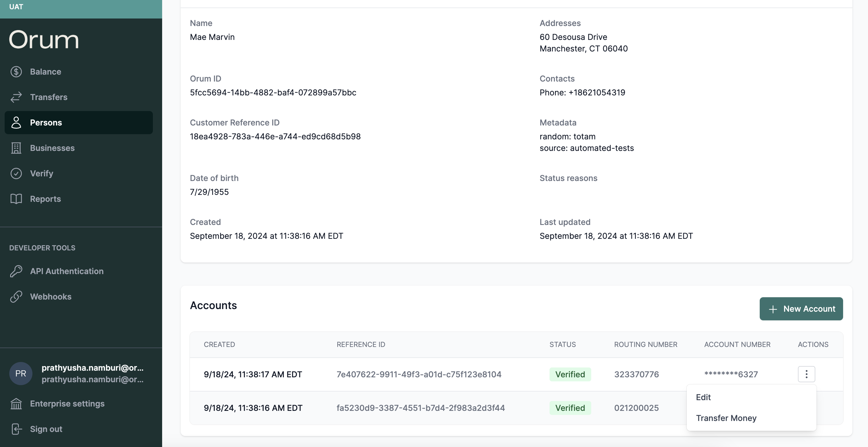Click the PR user avatar

click(21, 374)
